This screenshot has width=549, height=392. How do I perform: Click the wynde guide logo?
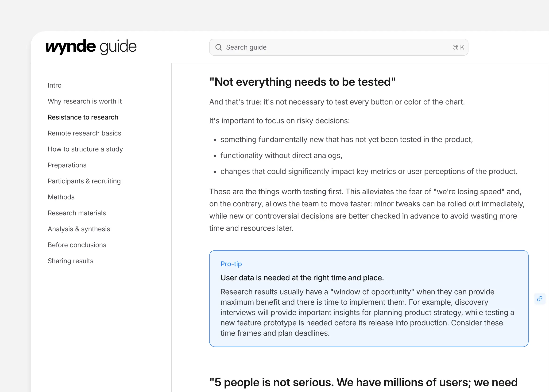click(x=91, y=46)
